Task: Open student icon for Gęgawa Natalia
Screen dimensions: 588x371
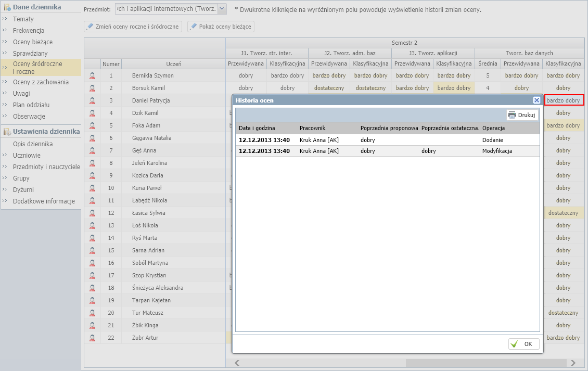Action: pyautogui.click(x=92, y=138)
